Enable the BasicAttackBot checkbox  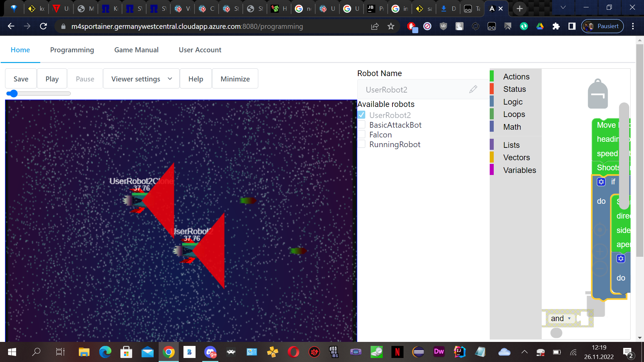[x=362, y=125]
